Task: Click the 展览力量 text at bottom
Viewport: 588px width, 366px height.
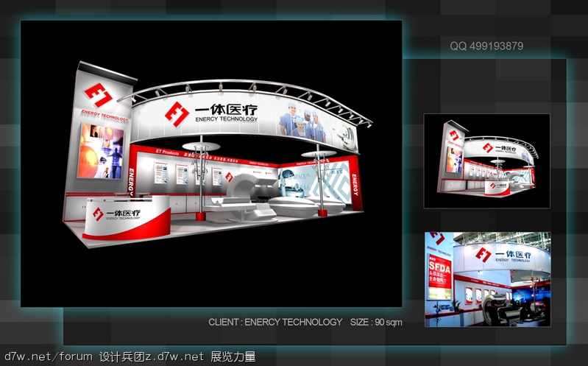Action: click(233, 356)
